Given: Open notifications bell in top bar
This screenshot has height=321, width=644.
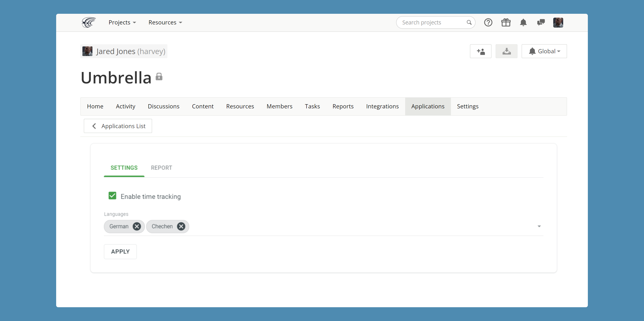Looking at the screenshot, I should [x=523, y=22].
